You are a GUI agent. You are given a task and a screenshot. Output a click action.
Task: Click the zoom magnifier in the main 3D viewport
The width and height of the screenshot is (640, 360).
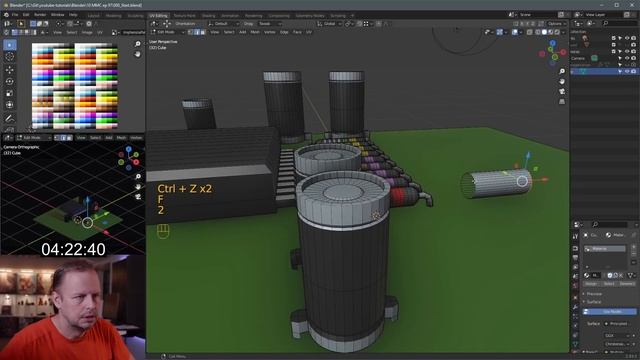[x=562, y=71]
